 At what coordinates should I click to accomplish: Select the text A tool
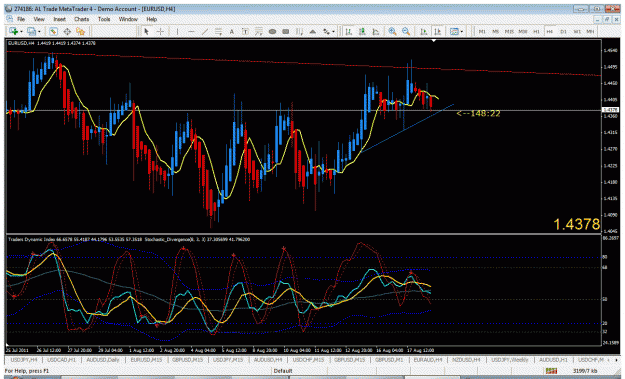[232, 31]
